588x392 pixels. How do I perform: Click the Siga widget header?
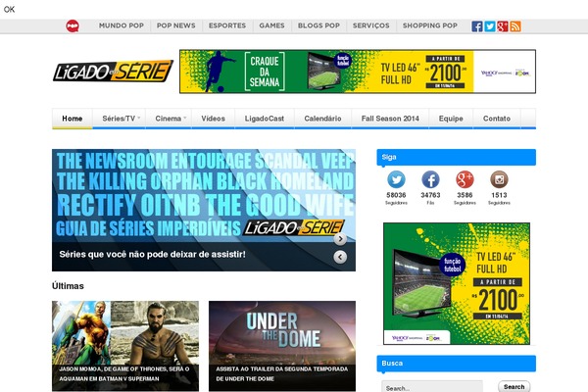pyautogui.click(x=457, y=157)
